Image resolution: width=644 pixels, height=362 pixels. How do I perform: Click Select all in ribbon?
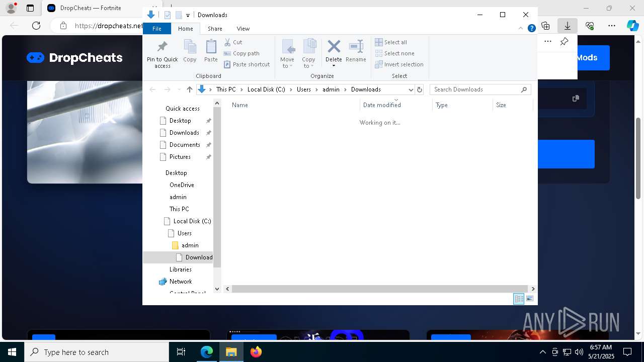[391, 42]
